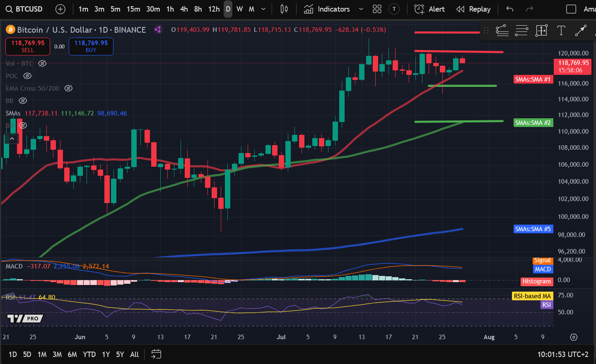Image resolution: width=596 pixels, height=364 pixels.
Task: Select the All date range
Action: tap(134, 354)
